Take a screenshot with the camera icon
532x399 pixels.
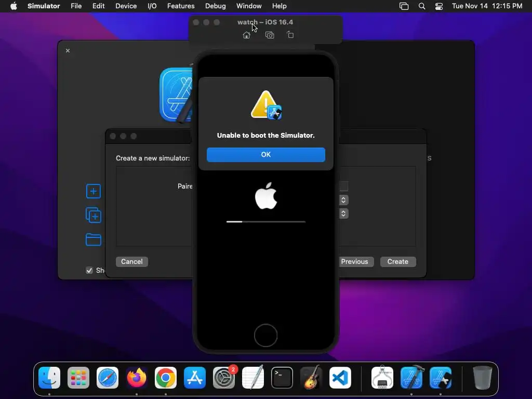[x=270, y=35]
